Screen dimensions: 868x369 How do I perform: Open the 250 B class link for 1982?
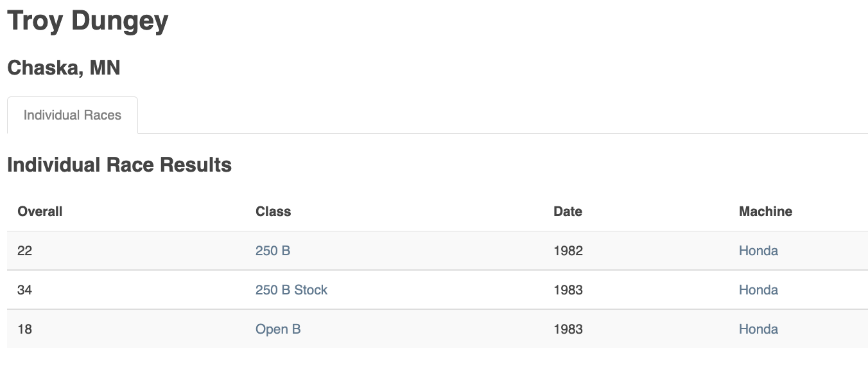(x=273, y=251)
